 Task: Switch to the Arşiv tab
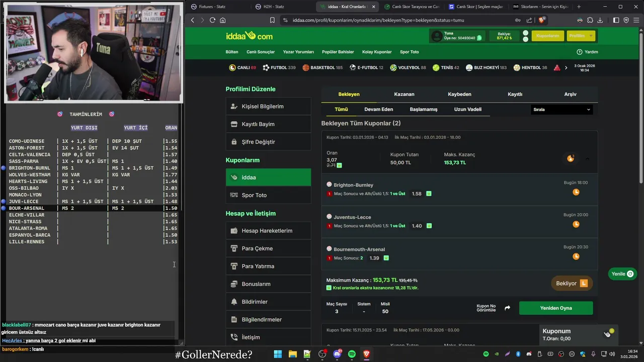570,94
